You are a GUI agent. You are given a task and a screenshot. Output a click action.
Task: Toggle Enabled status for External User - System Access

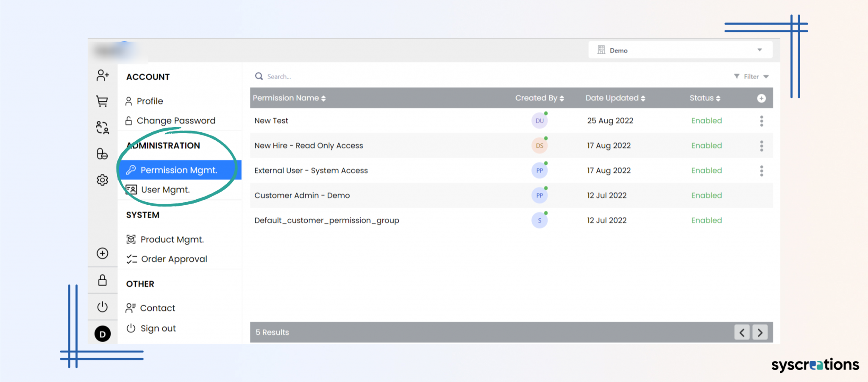click(x=706, y=170)
